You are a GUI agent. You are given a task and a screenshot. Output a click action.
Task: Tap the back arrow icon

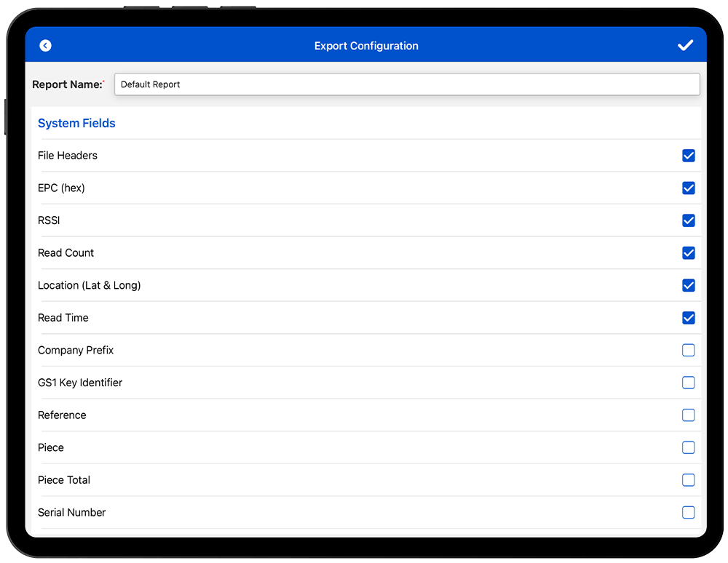click(x=45, y=46)
